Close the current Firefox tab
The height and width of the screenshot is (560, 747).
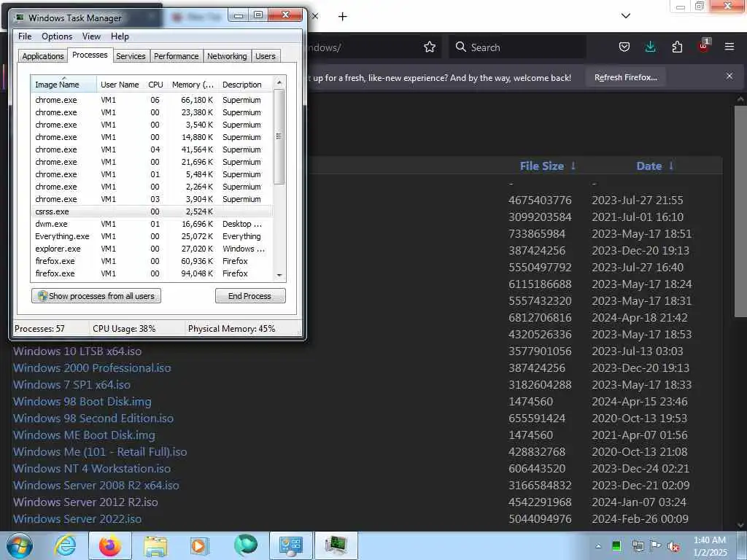pyautogui.click(x=315, y=16)
